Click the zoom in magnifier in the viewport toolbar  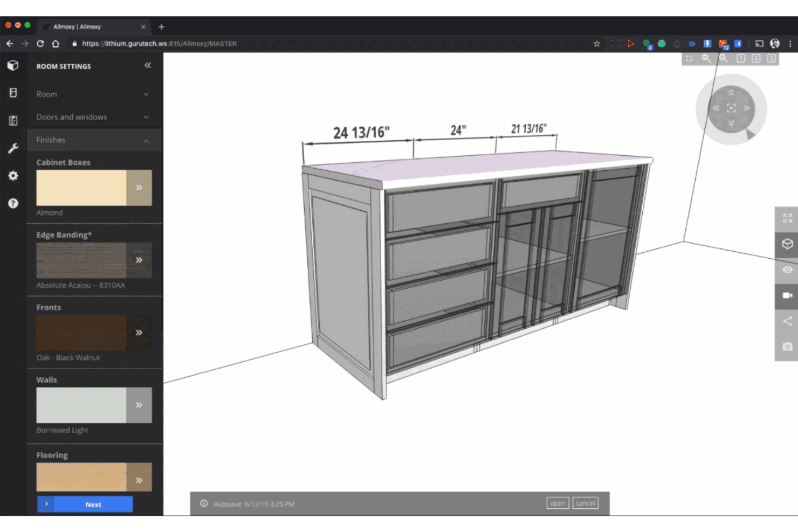tap(724, 58)
